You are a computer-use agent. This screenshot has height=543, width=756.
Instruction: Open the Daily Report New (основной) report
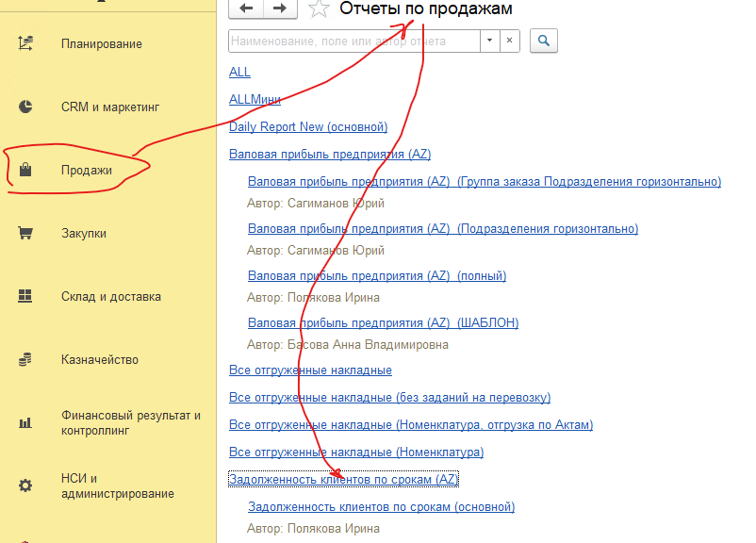click(308, 126)
